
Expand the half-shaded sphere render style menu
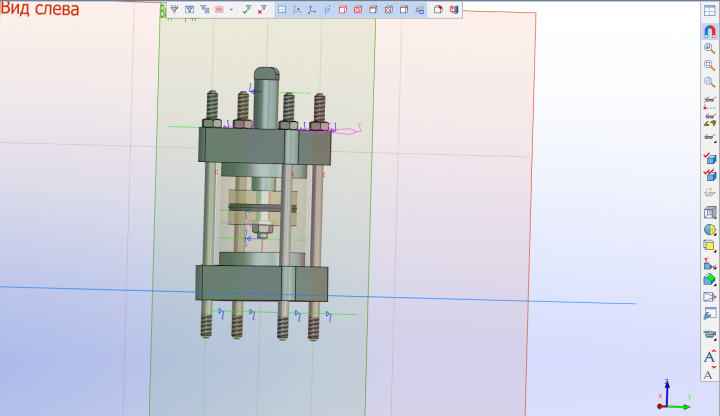click(709, 229)
